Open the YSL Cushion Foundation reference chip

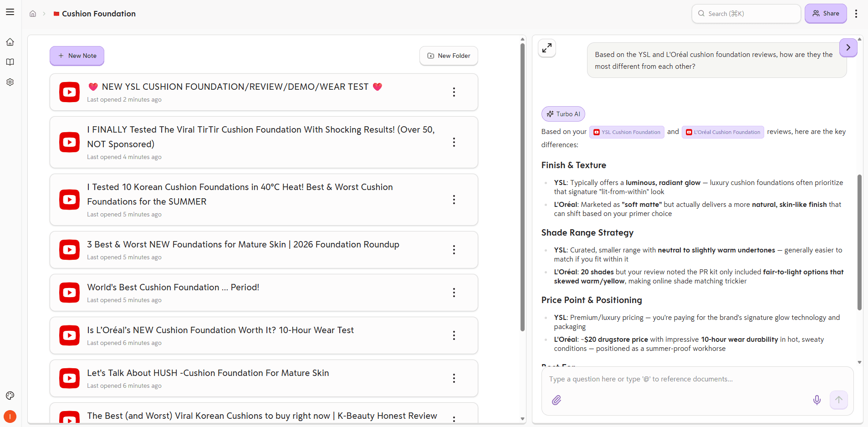click(627, 132)
